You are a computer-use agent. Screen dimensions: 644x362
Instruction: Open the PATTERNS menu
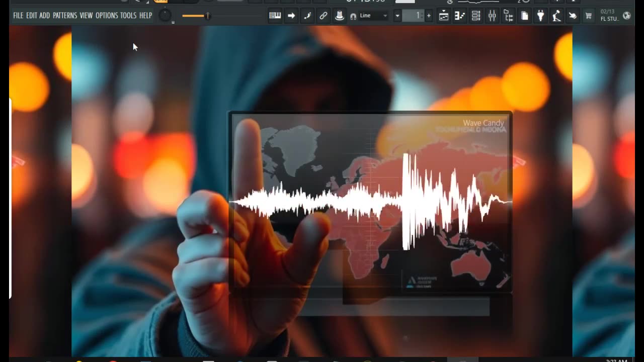coord(65,16)
